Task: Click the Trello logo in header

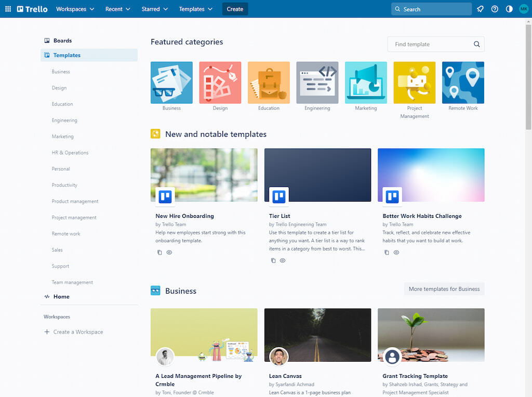Action: (x=32, y=9)
